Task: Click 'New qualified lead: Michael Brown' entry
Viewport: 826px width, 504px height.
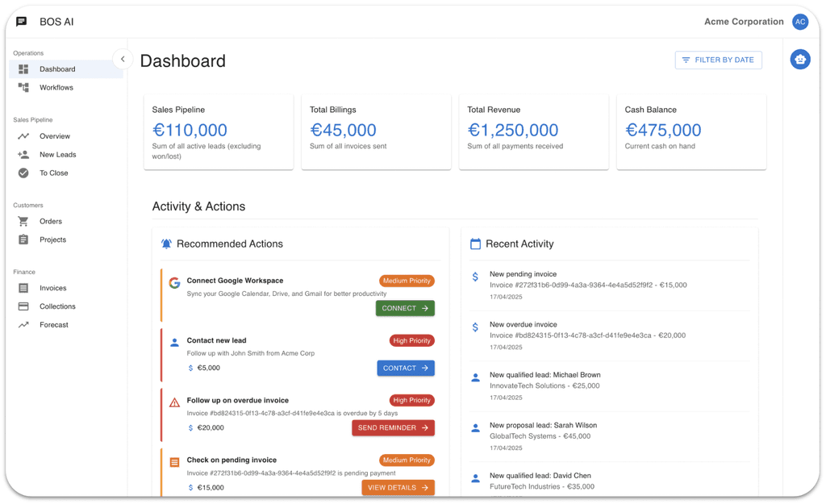Action: click(545, 375)
